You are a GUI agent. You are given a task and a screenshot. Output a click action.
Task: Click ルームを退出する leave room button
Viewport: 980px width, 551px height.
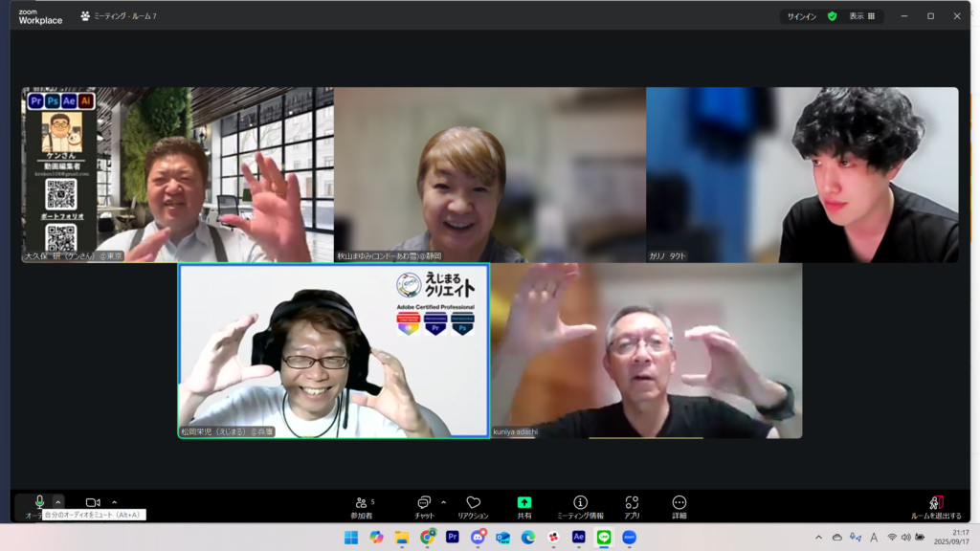click(x=936, y=506)
